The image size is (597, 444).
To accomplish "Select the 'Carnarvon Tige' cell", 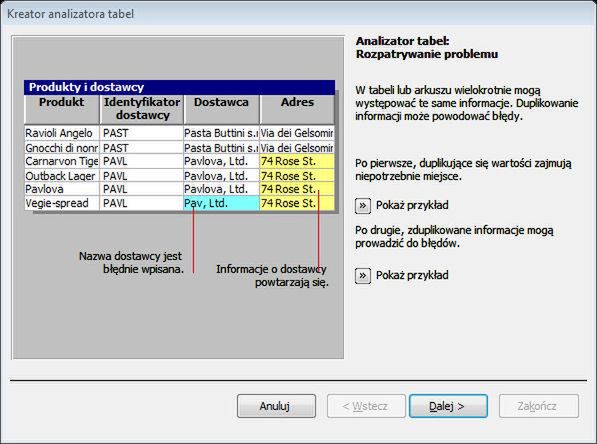I will click(x=62, y=161).
